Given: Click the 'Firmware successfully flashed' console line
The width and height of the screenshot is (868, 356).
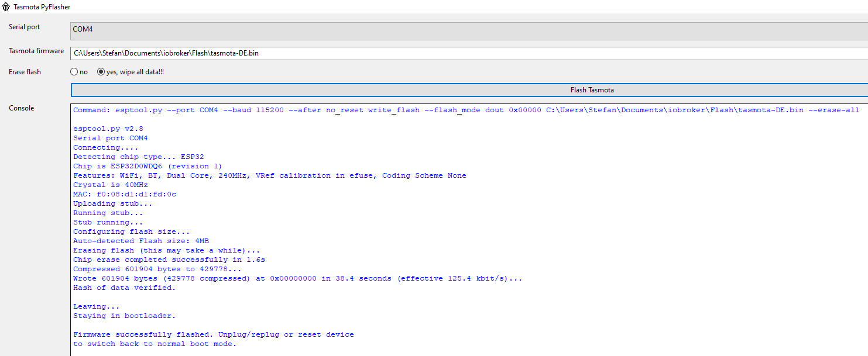Looking at the screenshot, I should (x=214, y=334).
